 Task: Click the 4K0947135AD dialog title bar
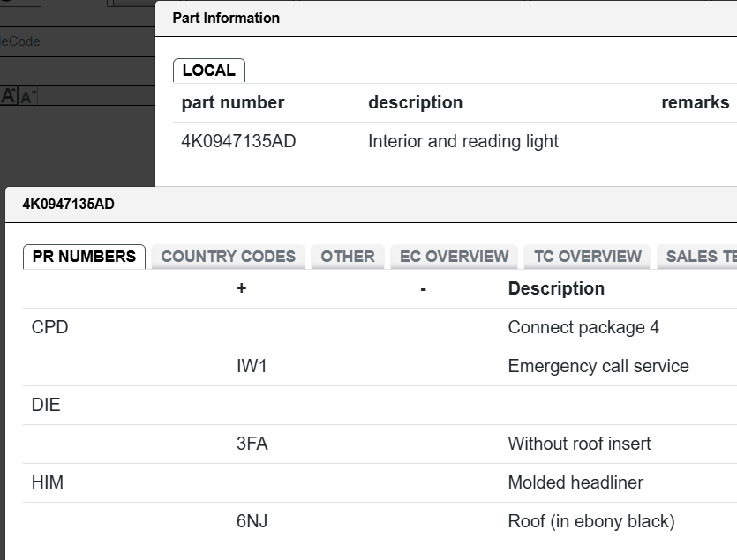tap(371, 205)
